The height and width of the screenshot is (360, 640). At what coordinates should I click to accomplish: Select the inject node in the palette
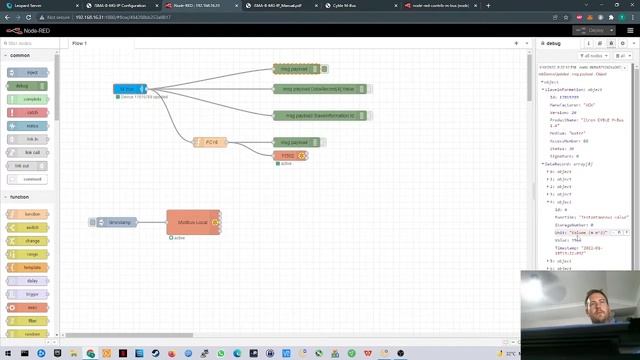tap(27, 73)
